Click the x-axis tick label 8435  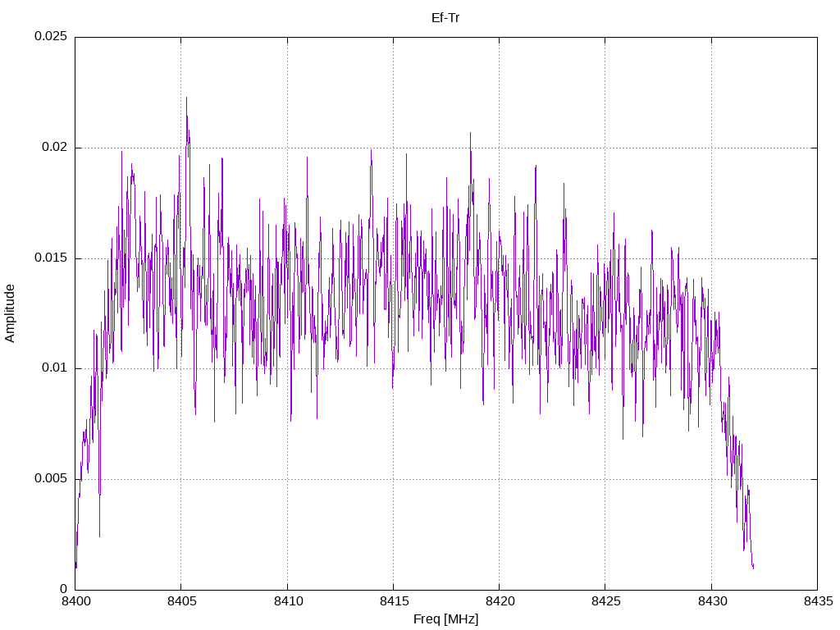818,601
